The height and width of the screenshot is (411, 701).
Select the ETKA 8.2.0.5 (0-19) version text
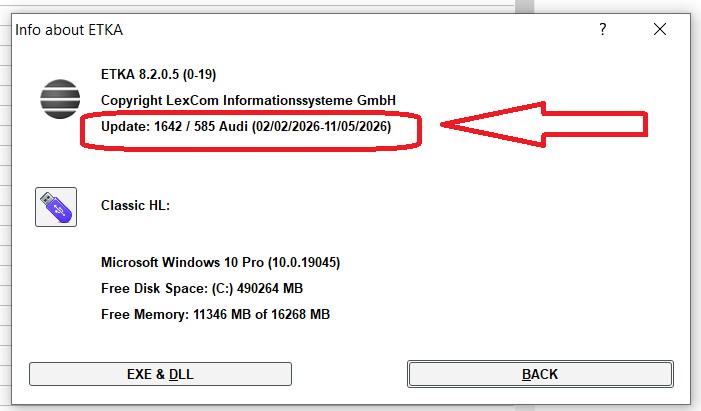[x=158, y=74]
